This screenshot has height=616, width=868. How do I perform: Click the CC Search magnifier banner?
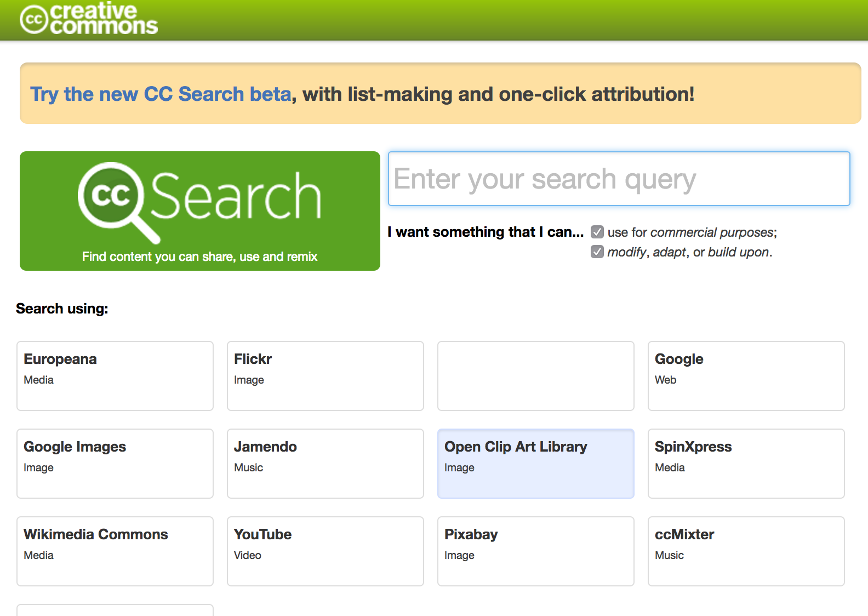(200, 211)
